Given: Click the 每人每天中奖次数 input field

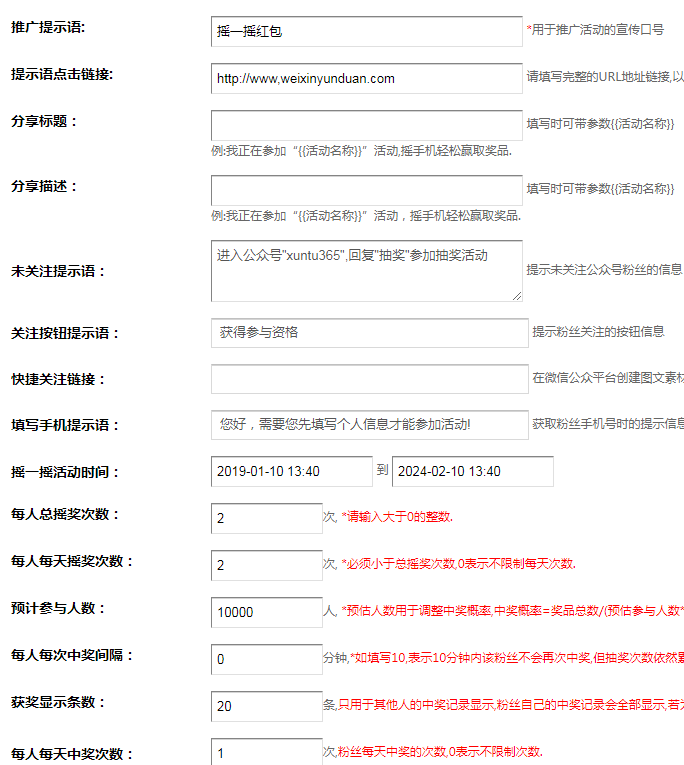Looking at the screenshot, I should tap(266, 752).
